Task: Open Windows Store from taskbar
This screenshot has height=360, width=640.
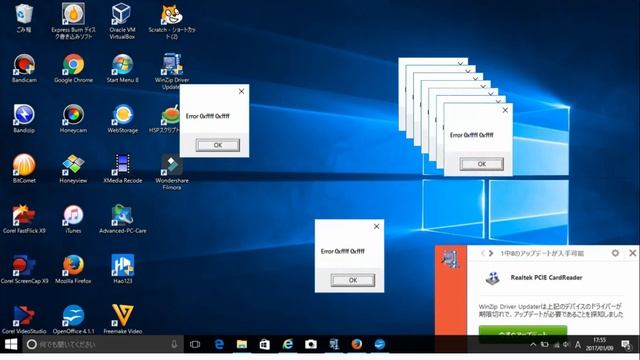Action: (x=264, y=344)
